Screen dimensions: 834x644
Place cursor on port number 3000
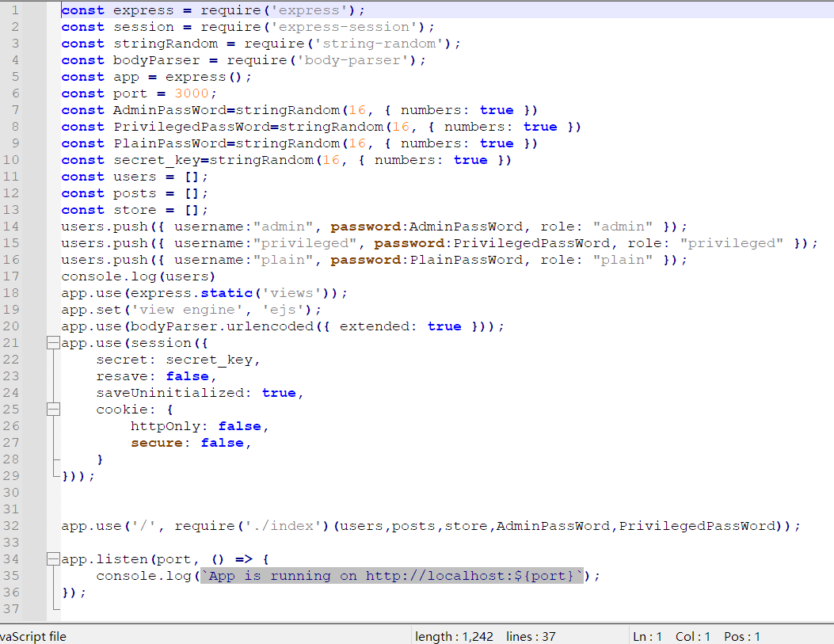point(191,93)
